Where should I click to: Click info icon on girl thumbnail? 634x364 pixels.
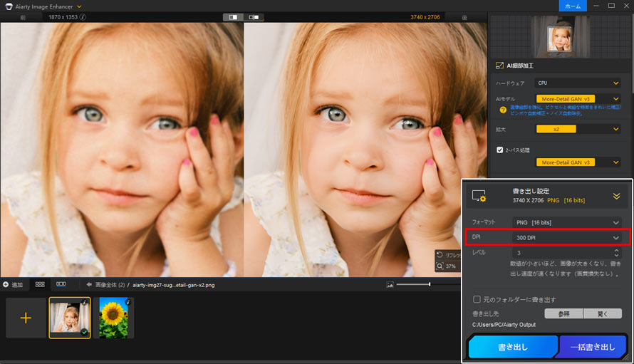point(85,302)
